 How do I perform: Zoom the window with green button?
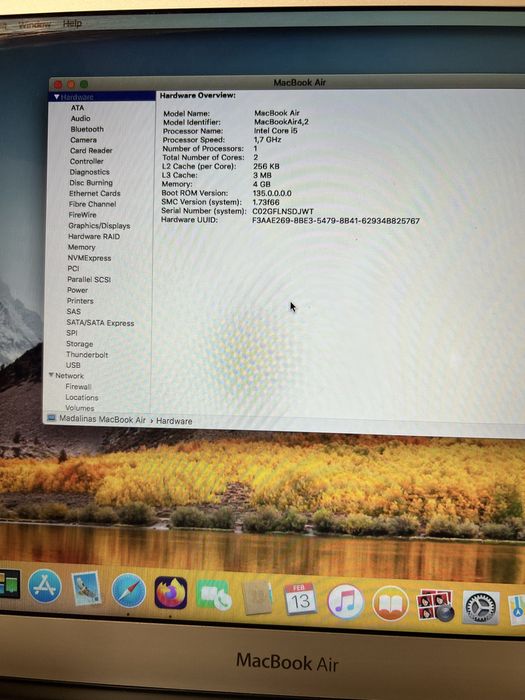[x=83, y=84]
